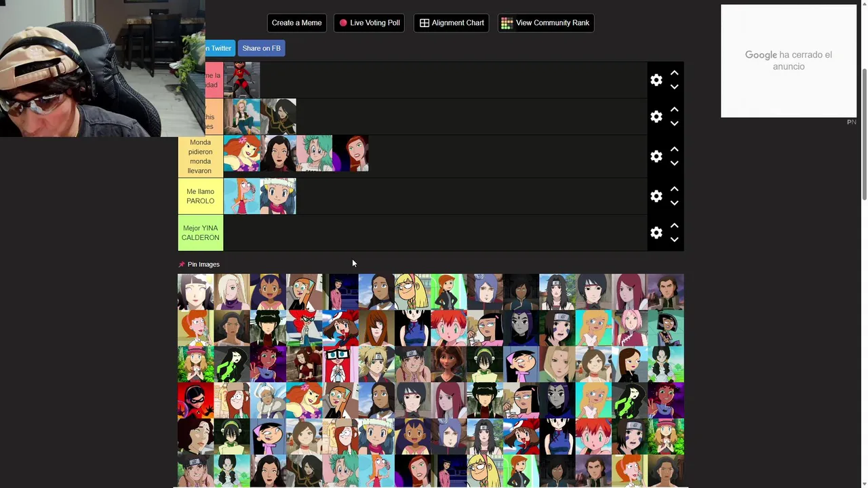Select the Me llamo PAROLO tier label
Screen dimensions: 868x488
point(200,197)
